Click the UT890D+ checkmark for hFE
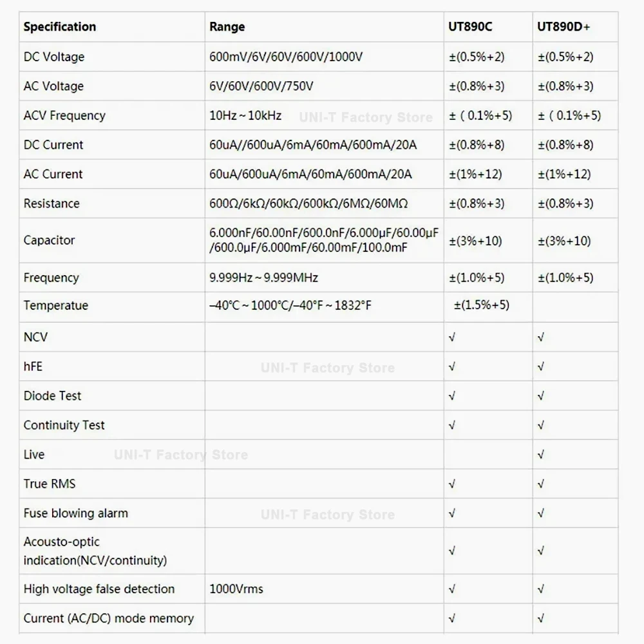Screen dimensions: 644x644 coord(541,366)
